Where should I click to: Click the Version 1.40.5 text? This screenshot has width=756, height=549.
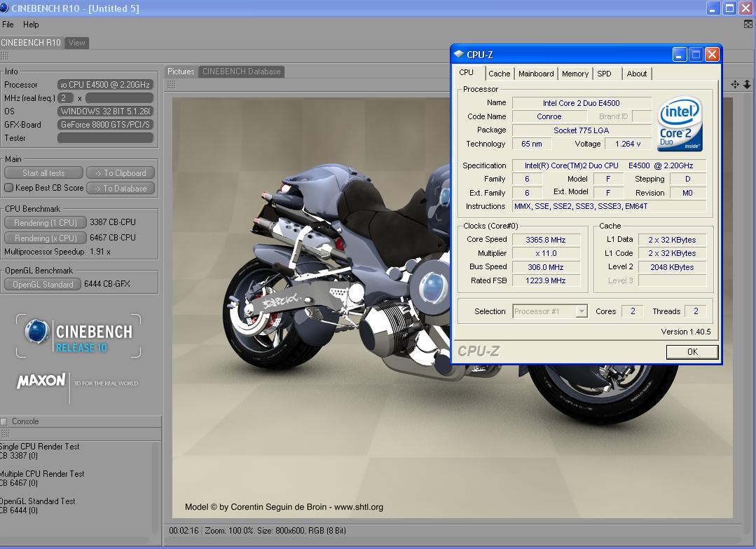(x=686, y=332)
